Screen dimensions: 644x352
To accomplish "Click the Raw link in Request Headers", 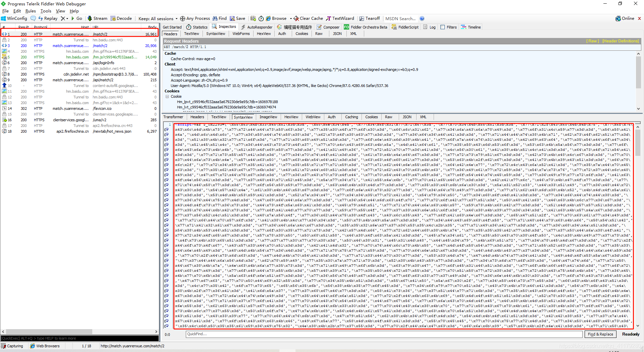I will (593, 41).
